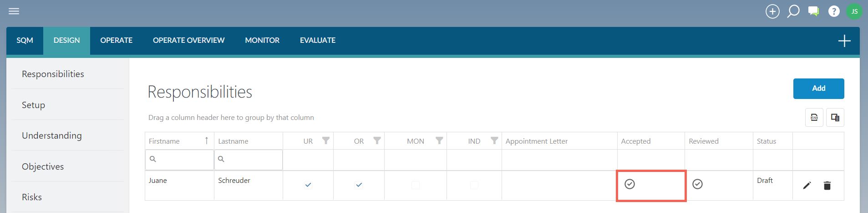The width and height of the screenshot is (868, 213).
Task: Open the IND column filter
Action: tap(494, 140)
